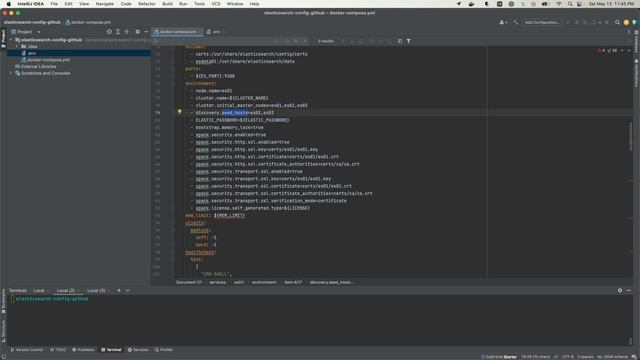Open the VCS menu
The image size is (640, 360).
tap(216, 4)
